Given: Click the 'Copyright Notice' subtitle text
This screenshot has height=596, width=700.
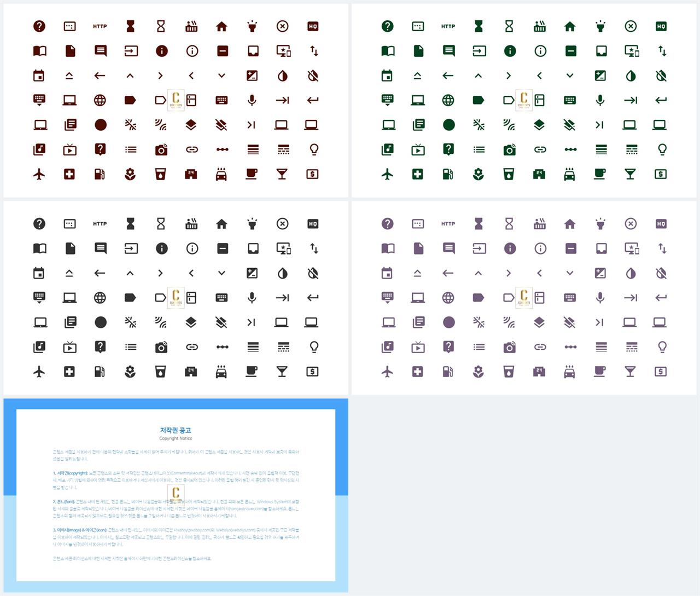Looking at the screenshot, I should coord(176,438).
